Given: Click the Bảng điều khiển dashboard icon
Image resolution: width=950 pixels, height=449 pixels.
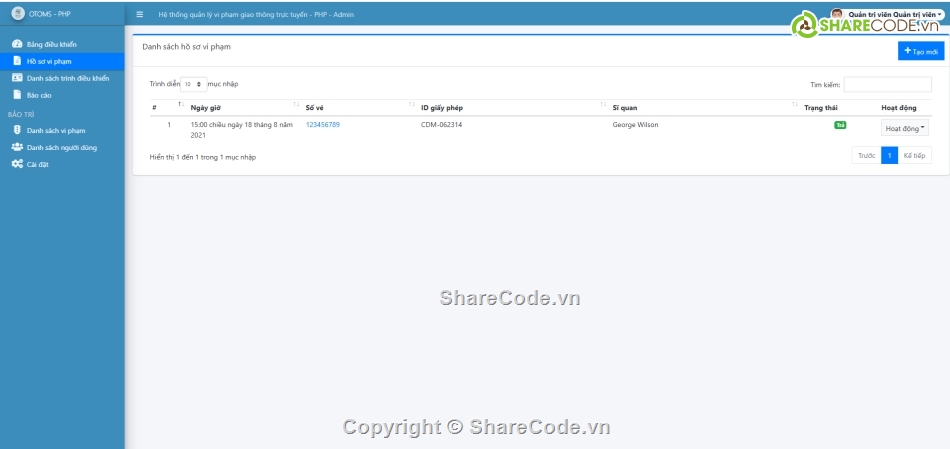Looking at the screenshot, I should click(x=17, y=45).
